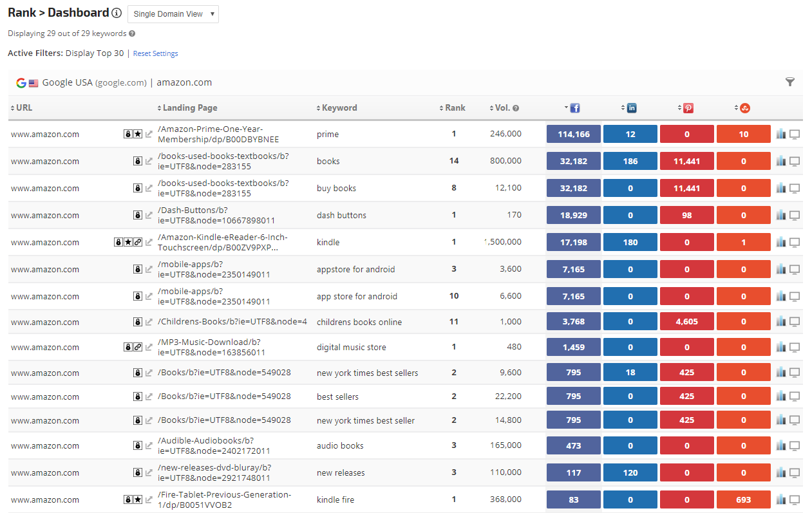Viewport: 812px width, 513px height.
Task: Click the monitor icon for kindle fire row
Action: [795, 499]
